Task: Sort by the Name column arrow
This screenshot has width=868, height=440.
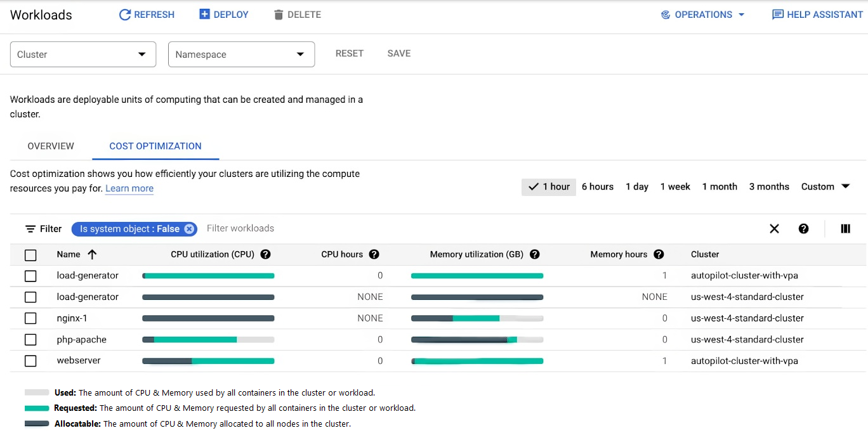Action: point(92,254)
